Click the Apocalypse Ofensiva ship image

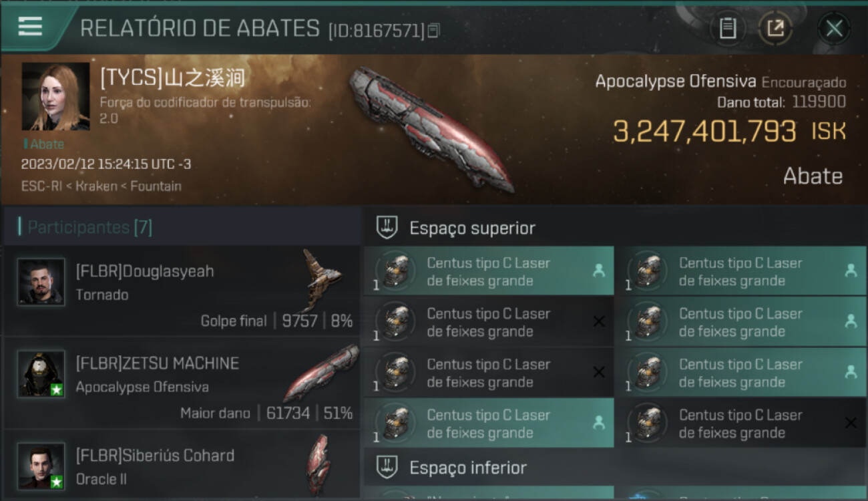[x=432, y=130]
